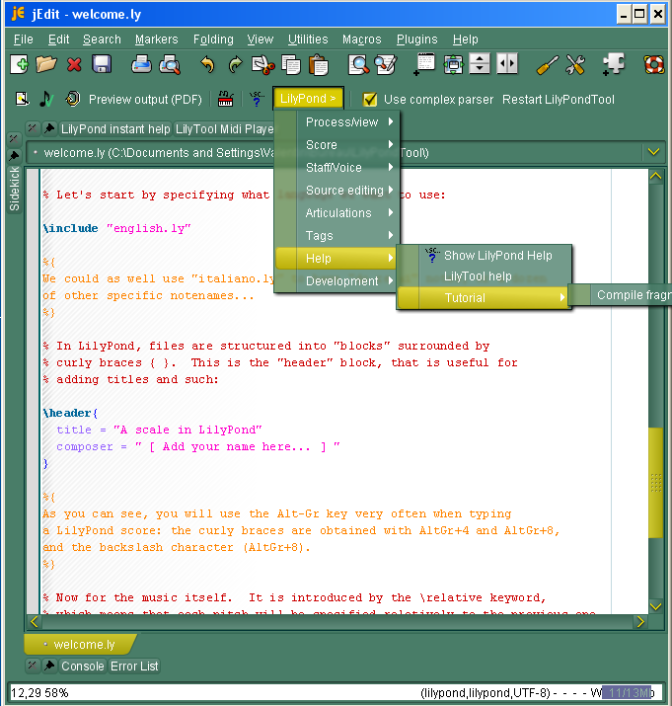The image size is (672, 706).
Task: Click the Save disk icon
Action: tap(101, 65)
